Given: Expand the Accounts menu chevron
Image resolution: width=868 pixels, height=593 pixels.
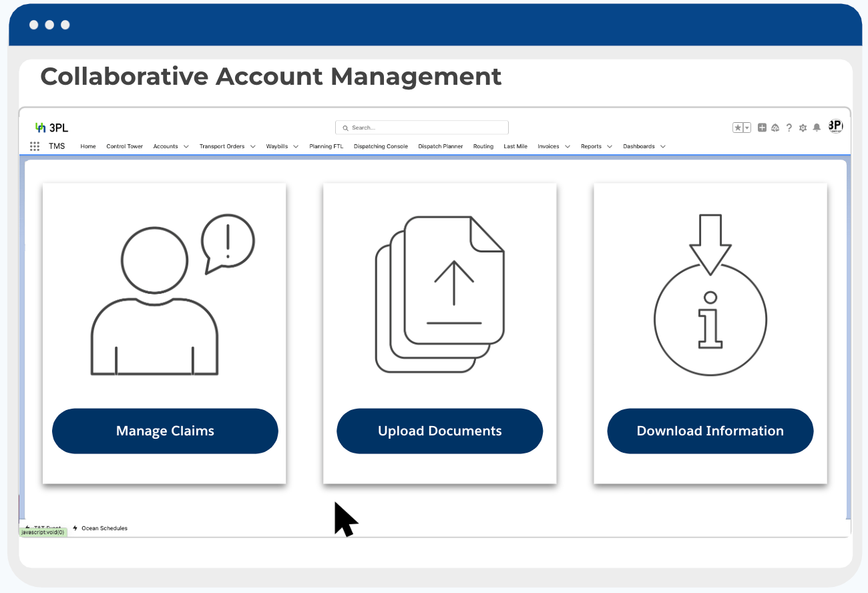Looking at the screenshot, I should click(x=186, y=146).
